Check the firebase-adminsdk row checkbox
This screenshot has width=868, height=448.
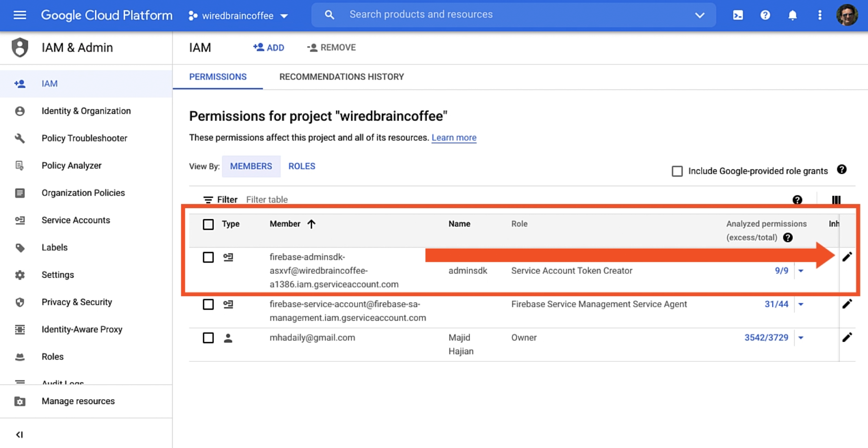208,257
